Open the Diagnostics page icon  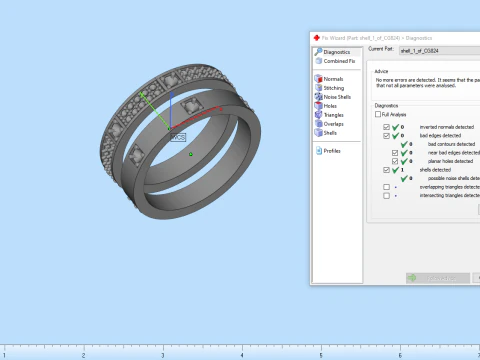(318, 52)
